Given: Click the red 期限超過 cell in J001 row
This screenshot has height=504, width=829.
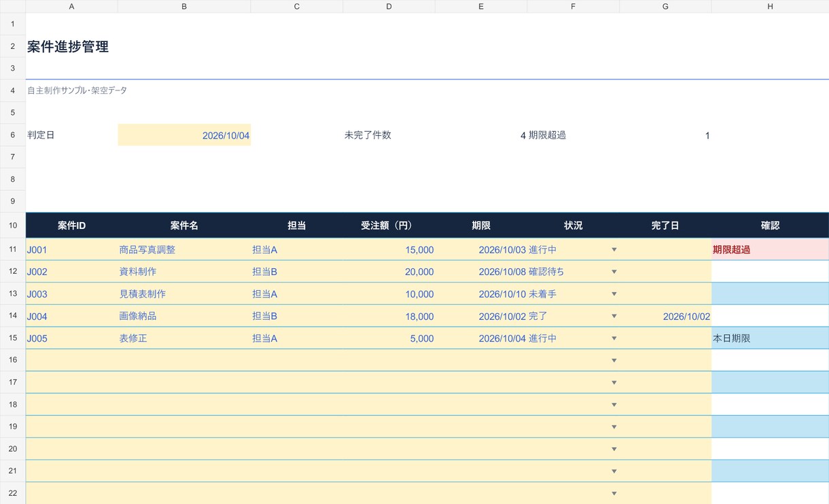Looking at the screenshot, I should point(770,250).
